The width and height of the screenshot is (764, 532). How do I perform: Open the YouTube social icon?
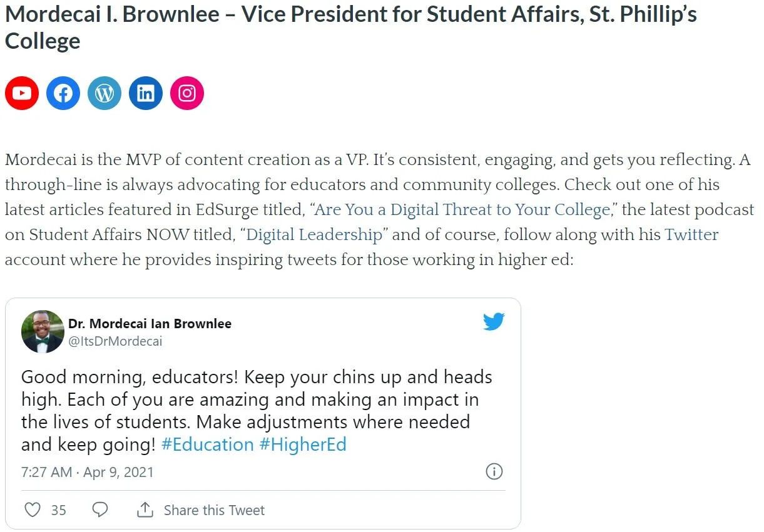22,93
